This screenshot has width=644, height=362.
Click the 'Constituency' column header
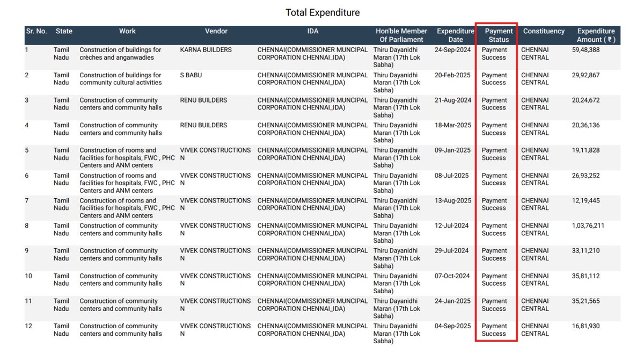pyautogui.click(x=544, y=31)
